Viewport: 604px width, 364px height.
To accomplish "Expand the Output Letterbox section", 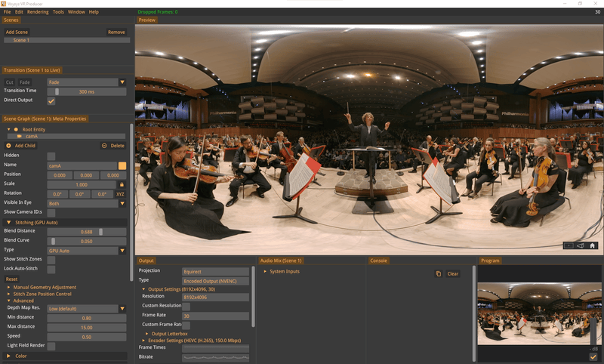I will click(x=146, y=334).
